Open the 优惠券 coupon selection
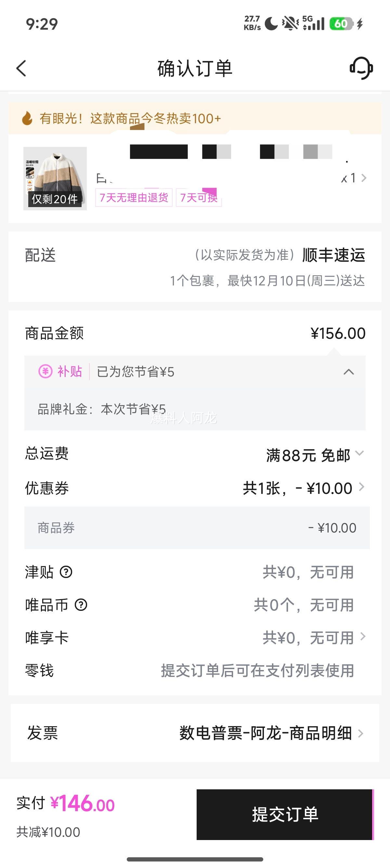Viewport: 390px width, 868px height. pos(361,487)
